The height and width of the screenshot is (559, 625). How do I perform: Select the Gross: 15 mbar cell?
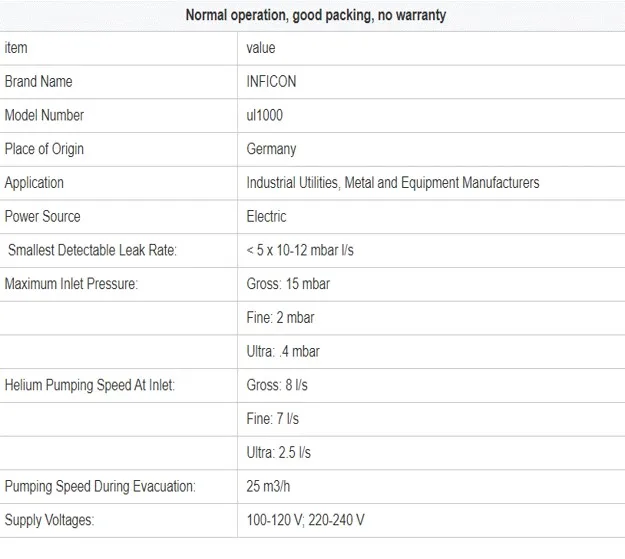tap(288, 284)
